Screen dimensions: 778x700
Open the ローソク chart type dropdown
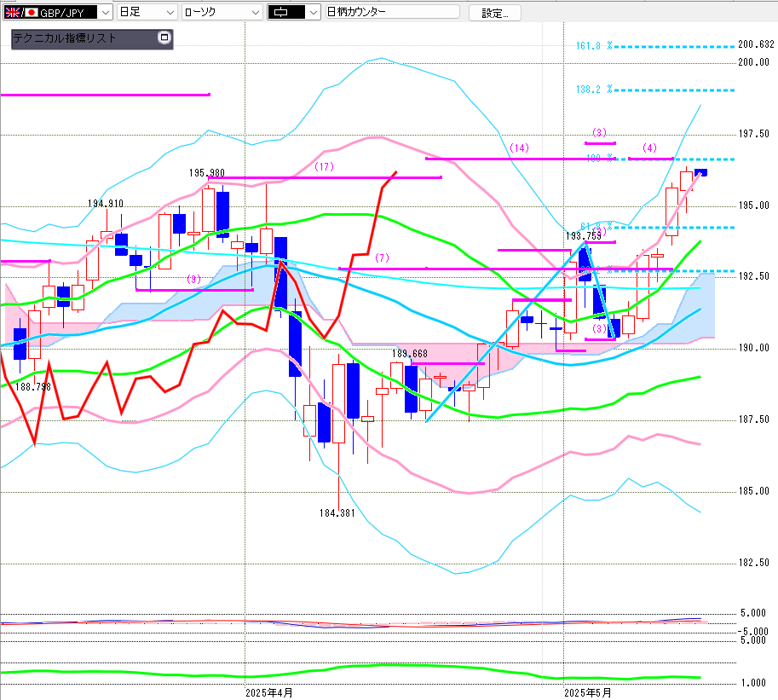pyautogui.click(x=222, y=13)
